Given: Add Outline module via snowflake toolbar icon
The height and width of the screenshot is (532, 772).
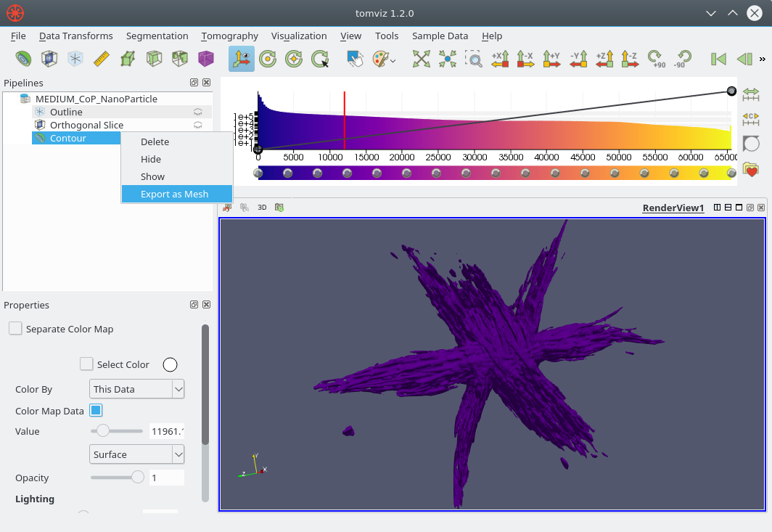Looking at the screenshot, I should coord(75,59).
